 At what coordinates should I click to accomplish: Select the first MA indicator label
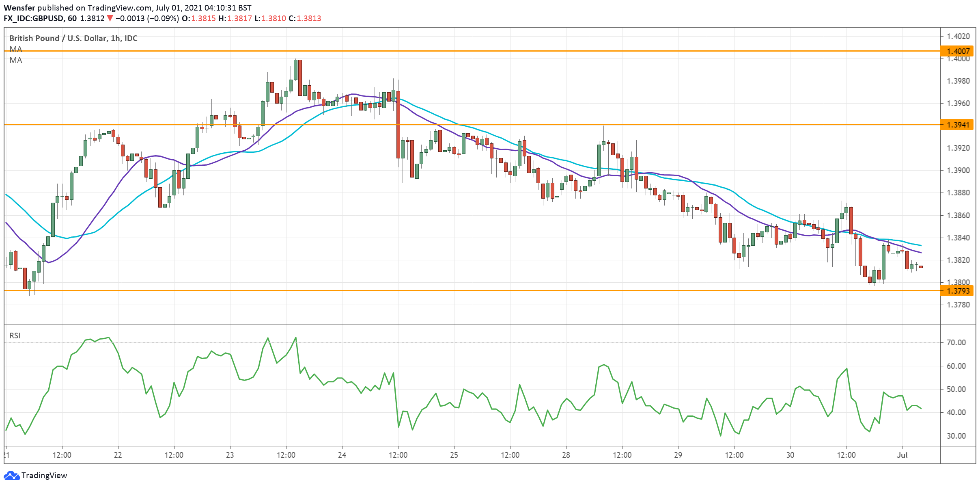coord(15,49)
